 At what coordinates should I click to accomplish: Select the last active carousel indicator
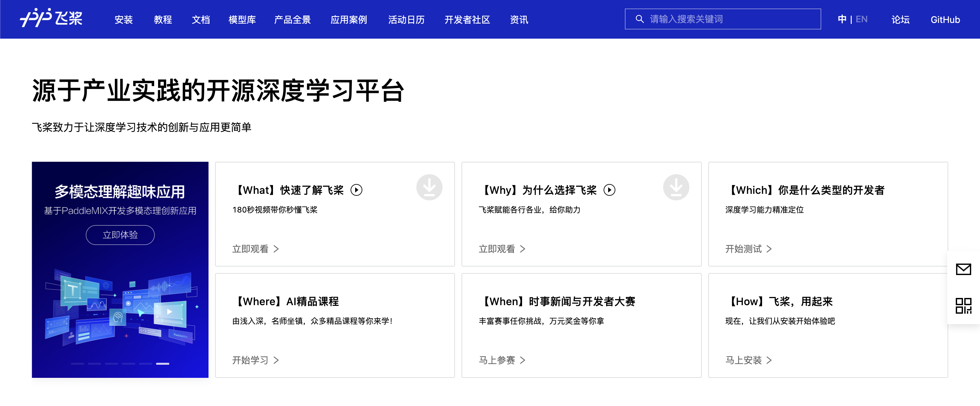(x=162, y=364)
